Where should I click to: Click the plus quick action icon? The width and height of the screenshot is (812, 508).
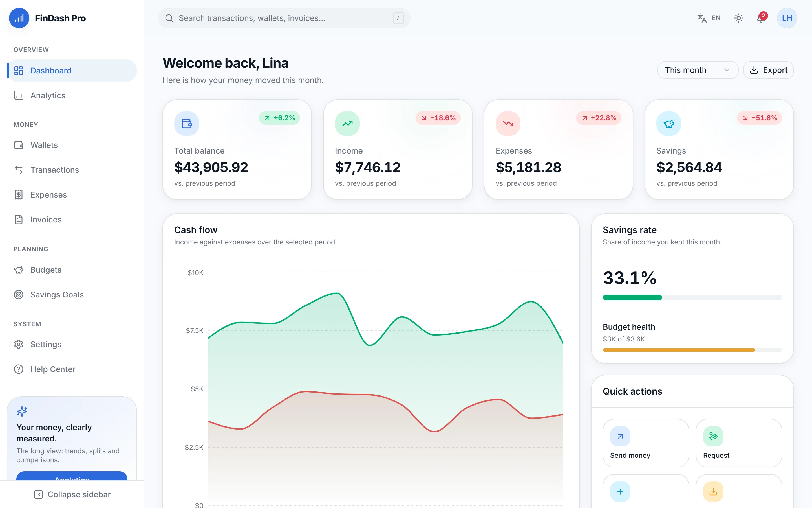(620, 492)
